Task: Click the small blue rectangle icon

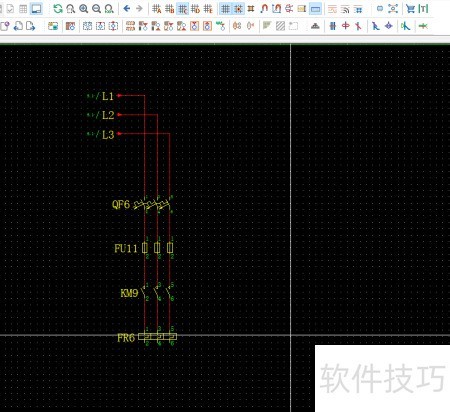Action: coord(380,9)
